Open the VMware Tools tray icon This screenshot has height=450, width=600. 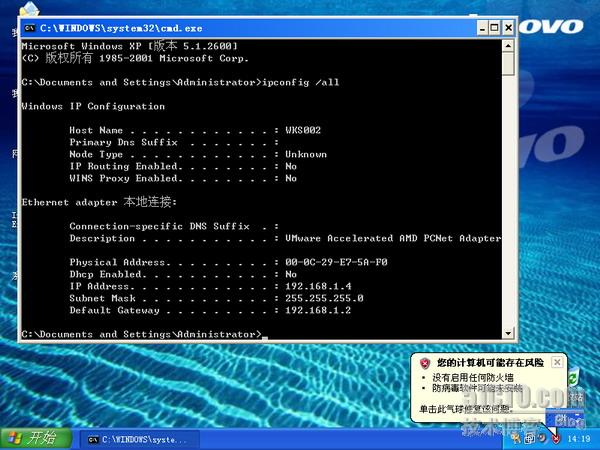(x=530, y=439)
